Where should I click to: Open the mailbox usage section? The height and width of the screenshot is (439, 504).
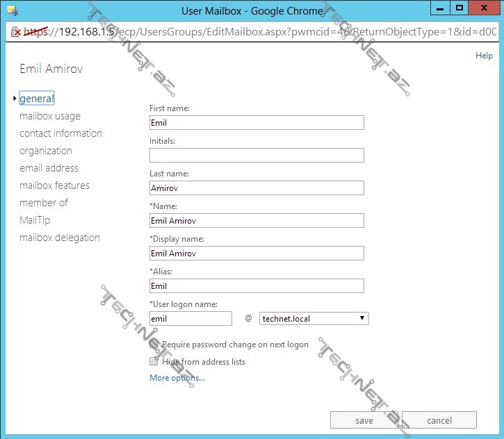click(x=50, y=116)
